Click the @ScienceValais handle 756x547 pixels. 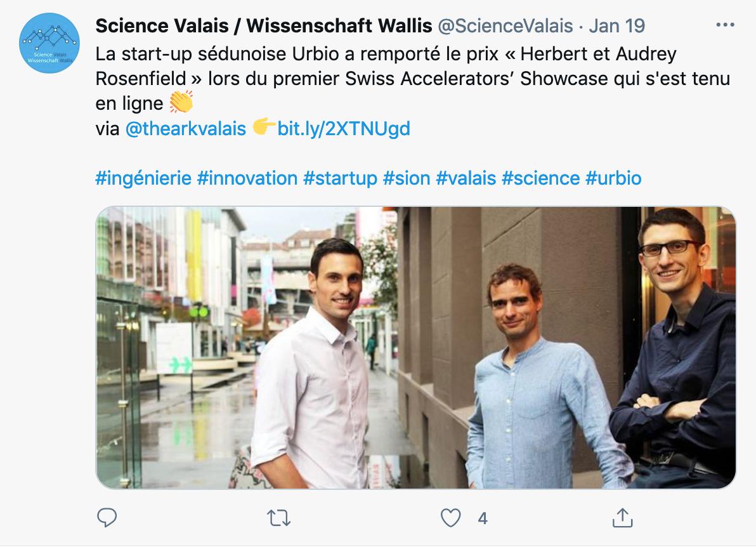505,26
